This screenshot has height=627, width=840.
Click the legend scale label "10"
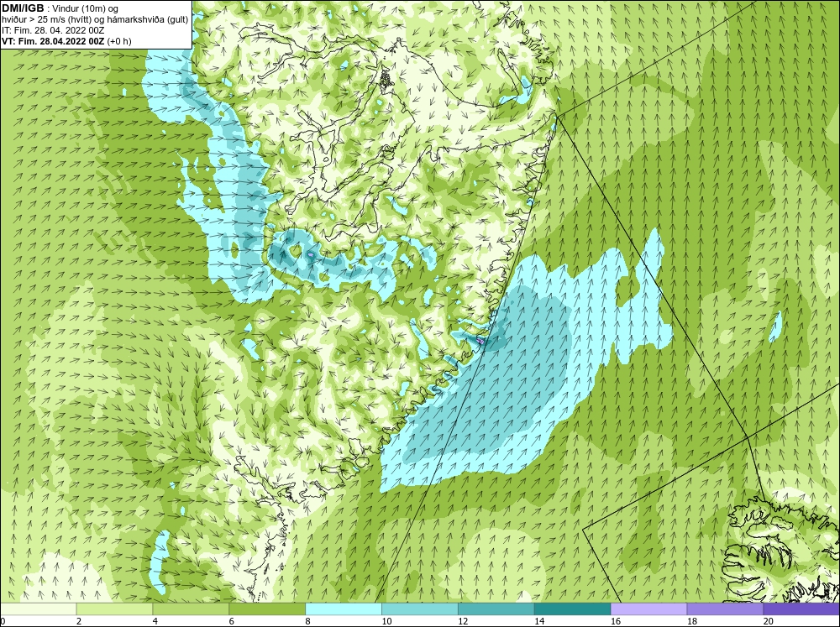pos(386,621)
